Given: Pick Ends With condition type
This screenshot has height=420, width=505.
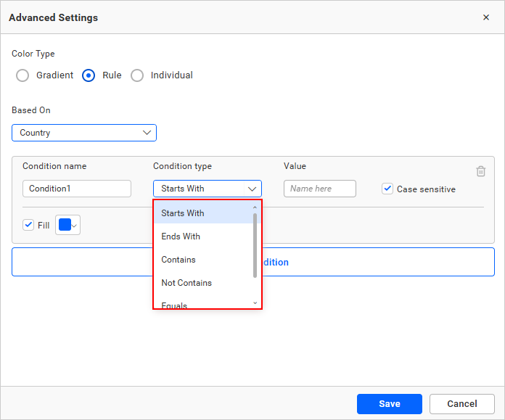Looking at the screenshot, I should [x=181, y=236].
